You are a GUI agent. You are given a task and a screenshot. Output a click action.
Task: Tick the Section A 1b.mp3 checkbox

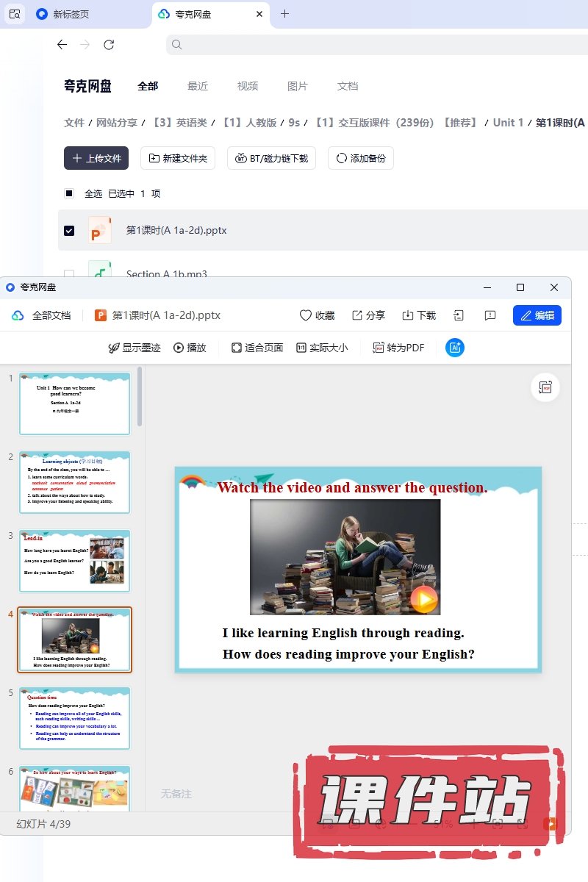coord(69,274)
